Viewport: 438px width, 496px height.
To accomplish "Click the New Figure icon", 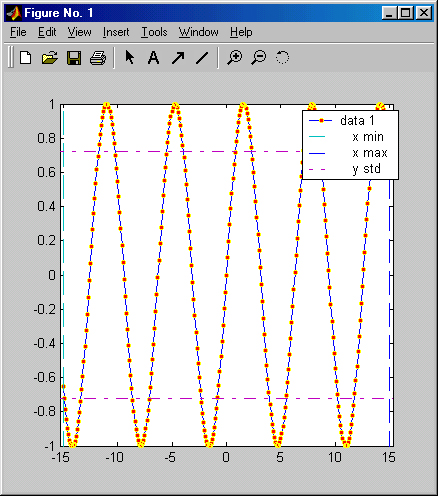I will [26, 58].
